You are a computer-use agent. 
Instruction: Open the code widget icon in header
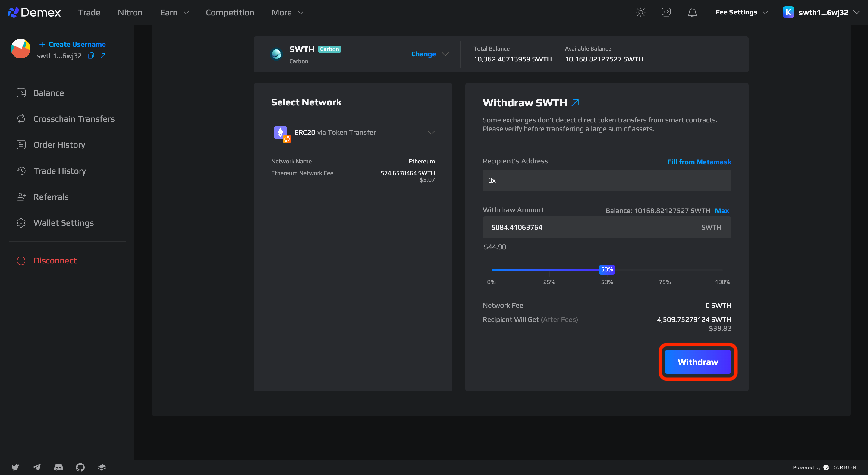click(666, 12)
